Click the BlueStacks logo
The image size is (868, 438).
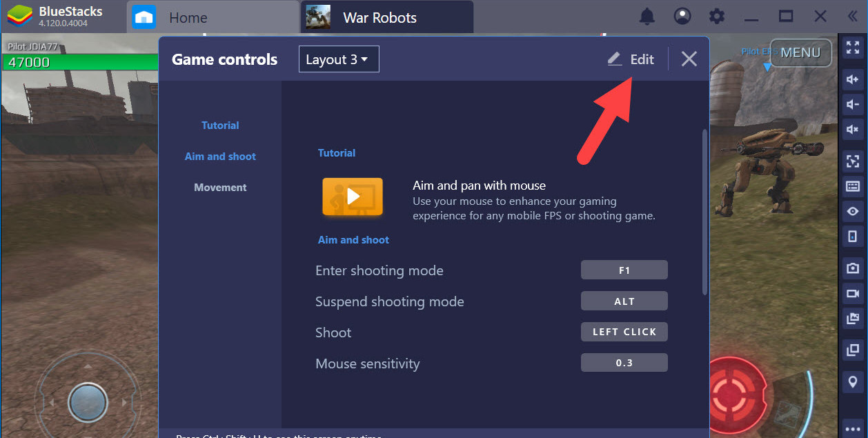[20, 17]
